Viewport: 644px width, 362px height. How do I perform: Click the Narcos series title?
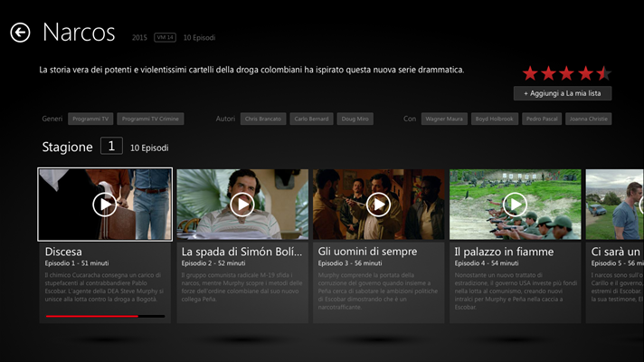(79, 32)
